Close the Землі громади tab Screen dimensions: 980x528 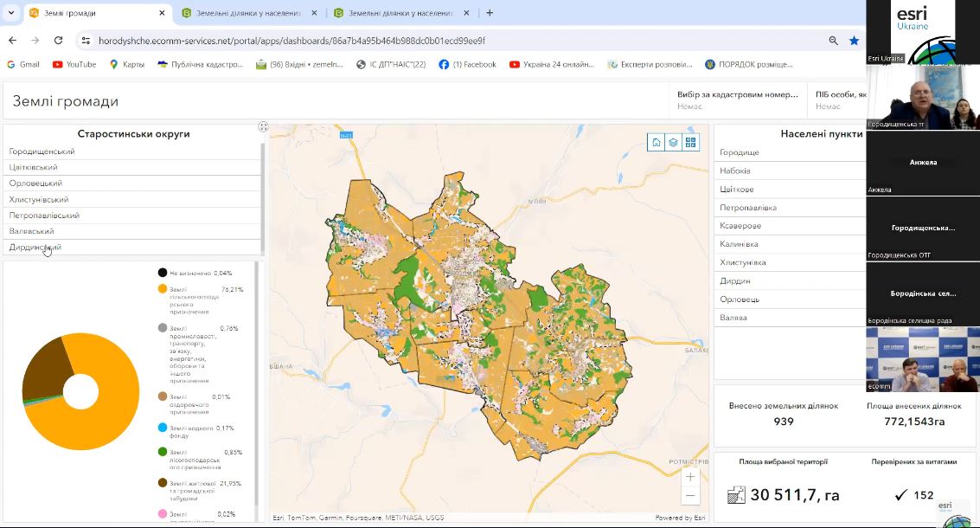click(162, 12)
